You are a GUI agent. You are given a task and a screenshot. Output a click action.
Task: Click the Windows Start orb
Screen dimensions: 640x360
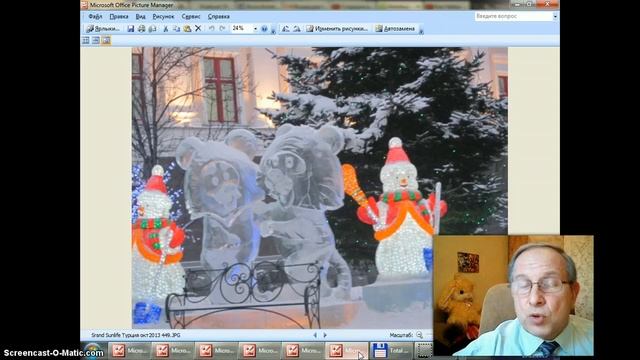click(93, 351)
